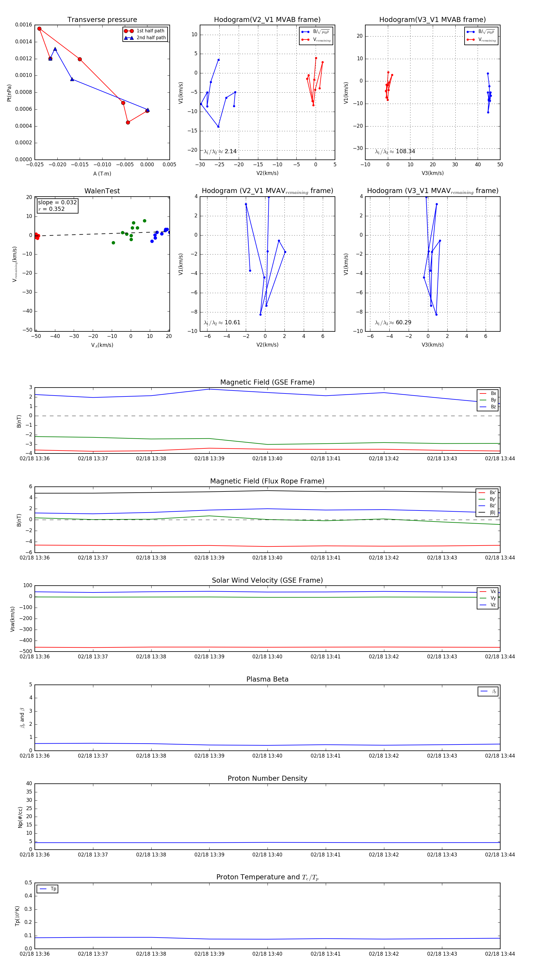Screen dimensions: 535x980
Task: Click the "Magnetic Field (GSE Frame)" title
Action: coord(267,382)
